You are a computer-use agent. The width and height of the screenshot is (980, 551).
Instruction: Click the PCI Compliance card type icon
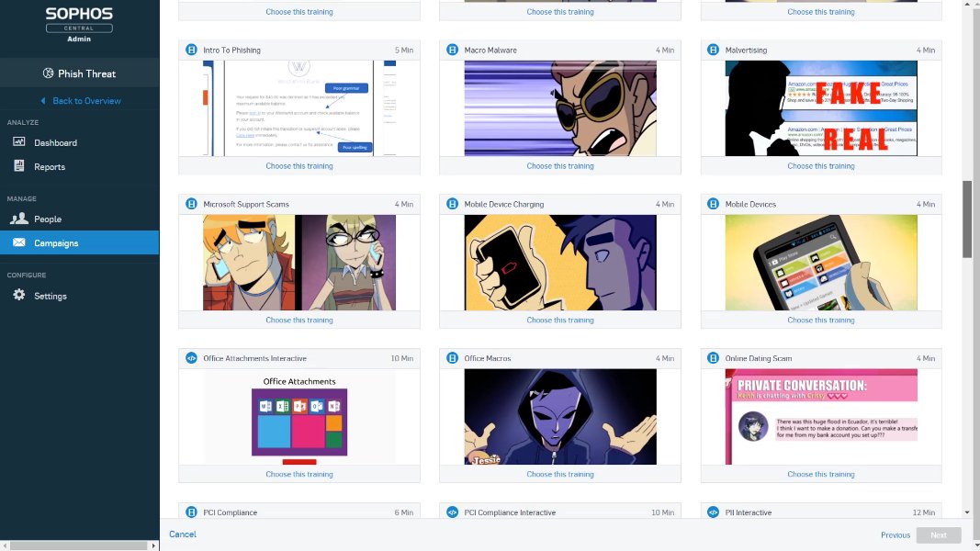tap(191, 512)
